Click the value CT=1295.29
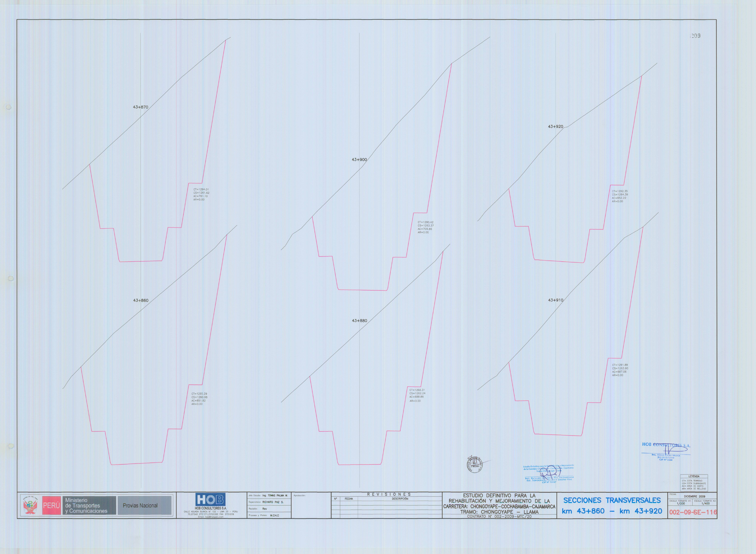 tap(199, 394)
